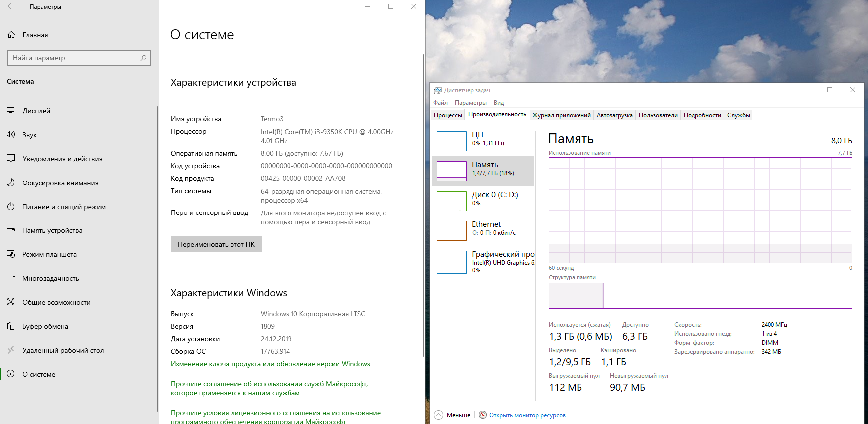Click the Переименовать этот ПК button

tap(216, 244)
